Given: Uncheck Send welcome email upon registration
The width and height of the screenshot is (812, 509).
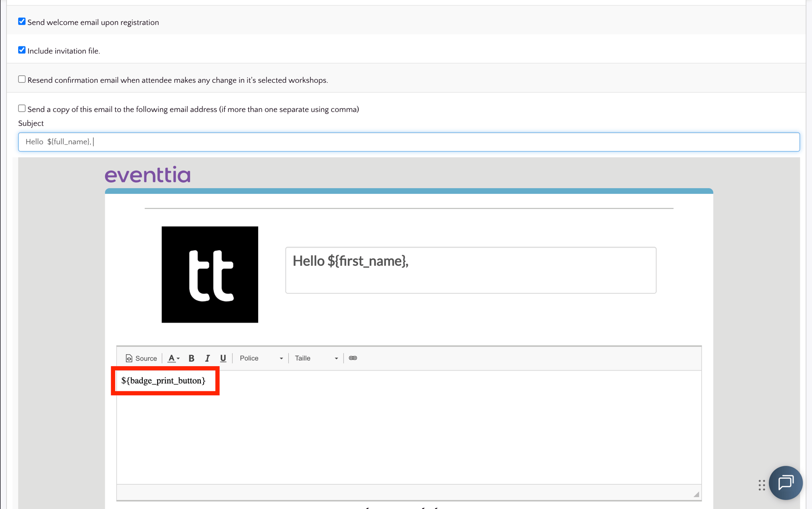Looking at the screenshot, I should [x=22, y=21].
